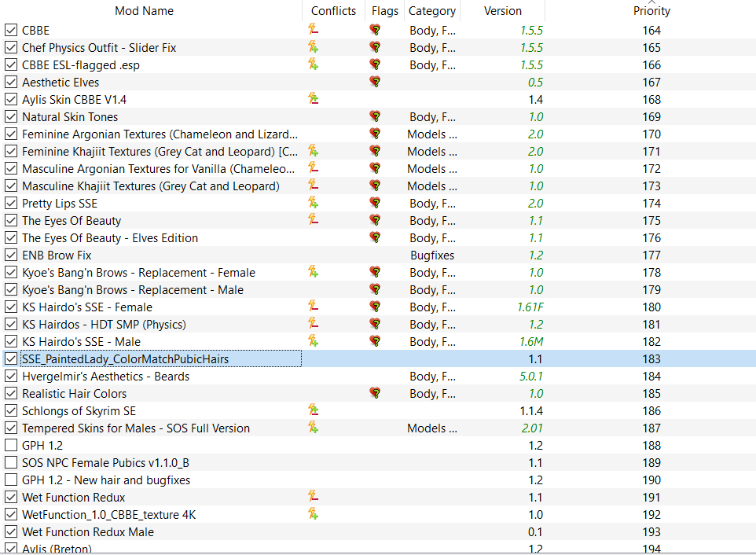This screenshot has width=756, height=555.
Task: Uncheck Hvergelmir's Aesthetics - Beards
Action: [10, 376]
